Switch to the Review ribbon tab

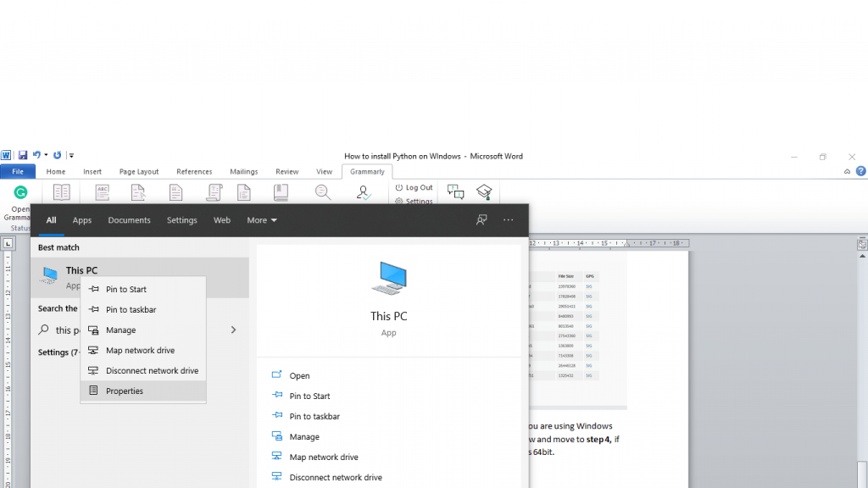(287, 171)
